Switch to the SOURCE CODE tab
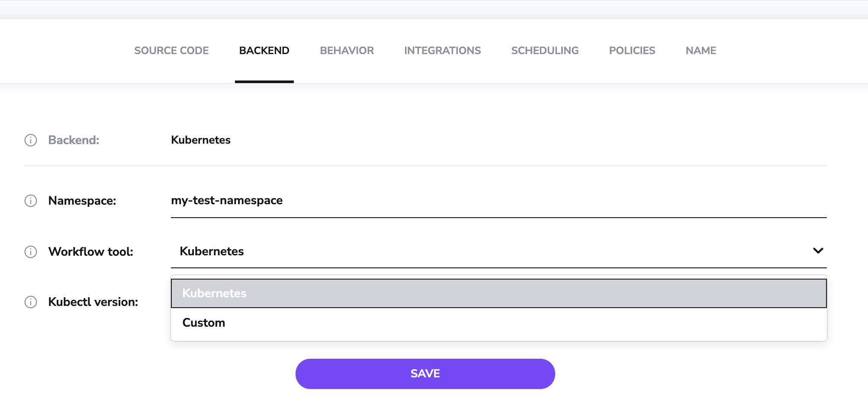Viewport: 868px width, 418px height. click(171, 50)
